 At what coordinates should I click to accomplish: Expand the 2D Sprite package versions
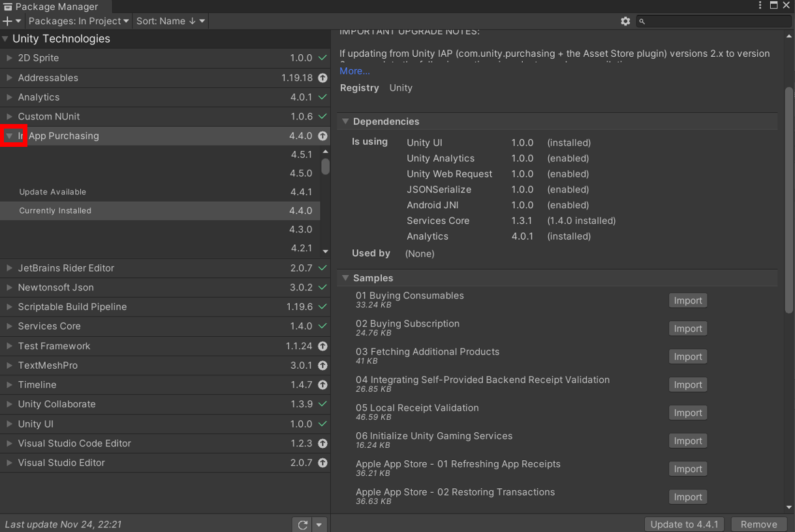[9, 58]
